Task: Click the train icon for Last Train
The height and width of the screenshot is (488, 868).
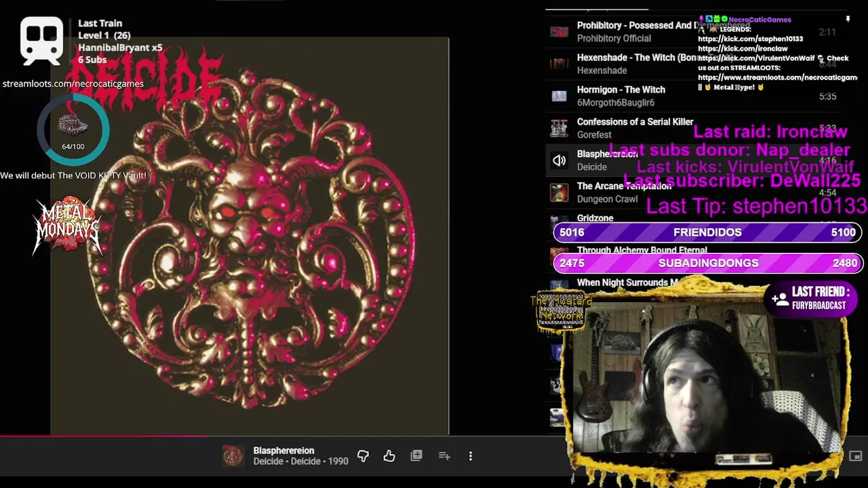Action: (42, 41)
